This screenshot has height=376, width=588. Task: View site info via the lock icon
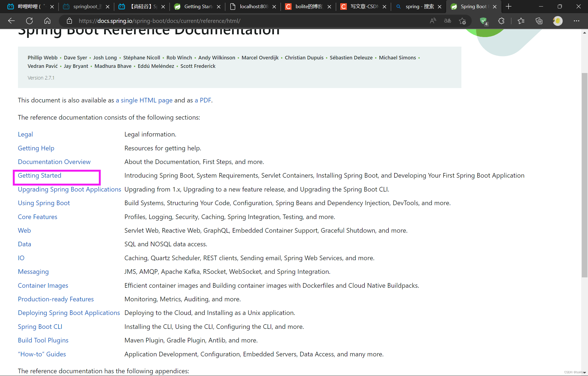pyautogui.click(x=69, y=21)
